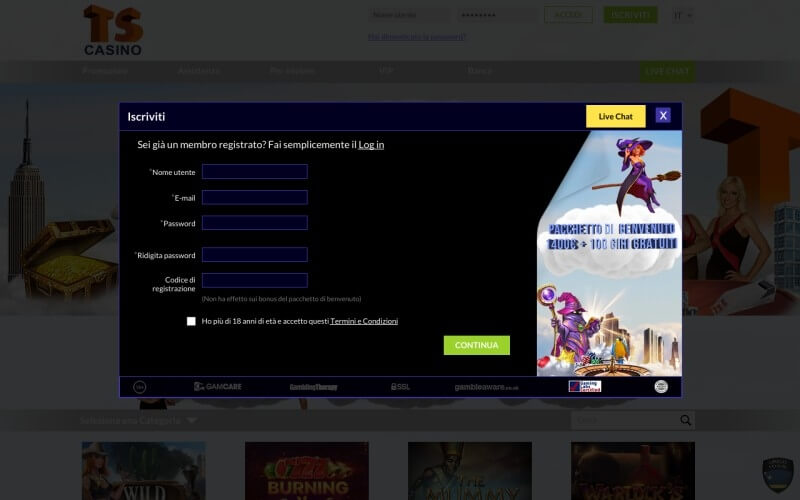Click the Gaming Labs Certified badge
The image size is (800, 500).
tap(585, 386)
